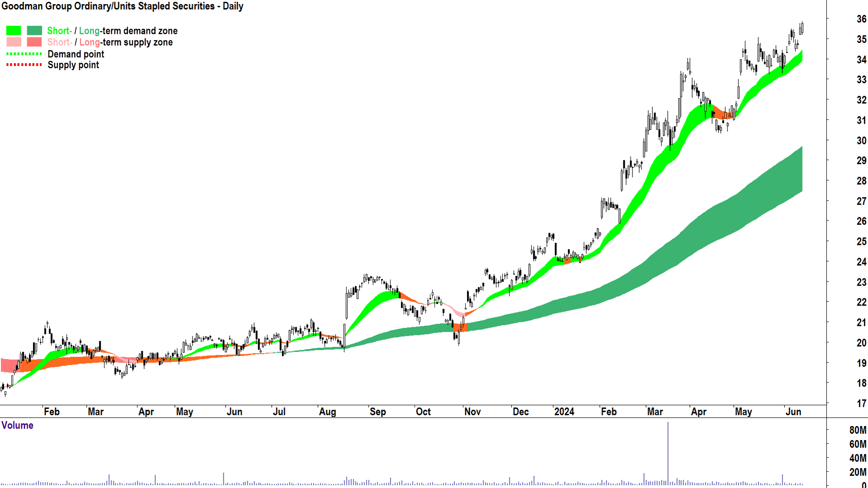Click the 'Oct' month label on the time axis
This screenshot has width=868, height=488.
coord(423,412)
